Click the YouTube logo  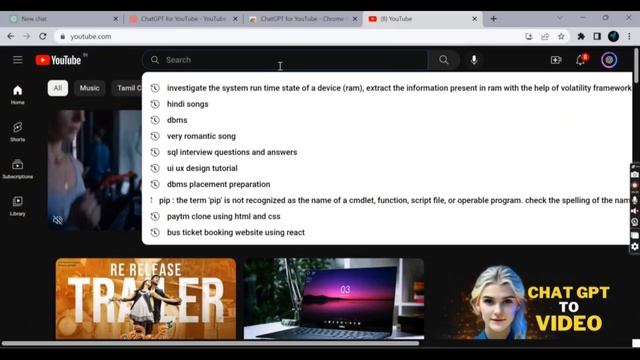click(58, 60)
